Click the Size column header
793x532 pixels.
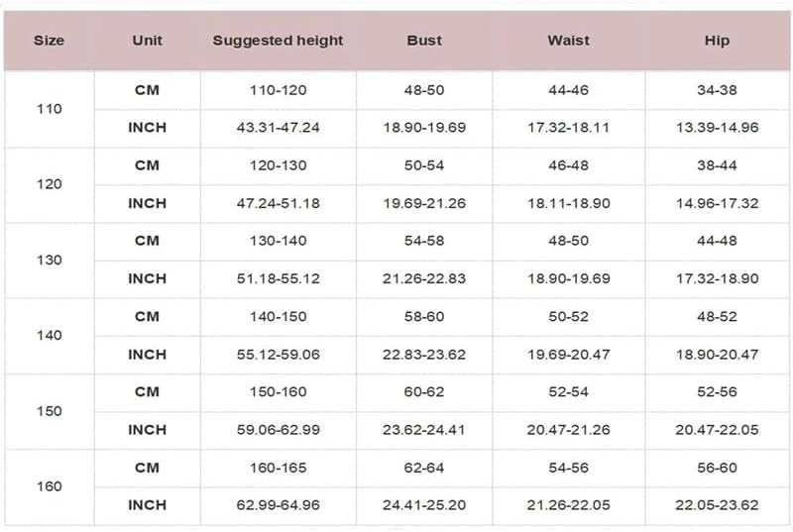[49, 41]
